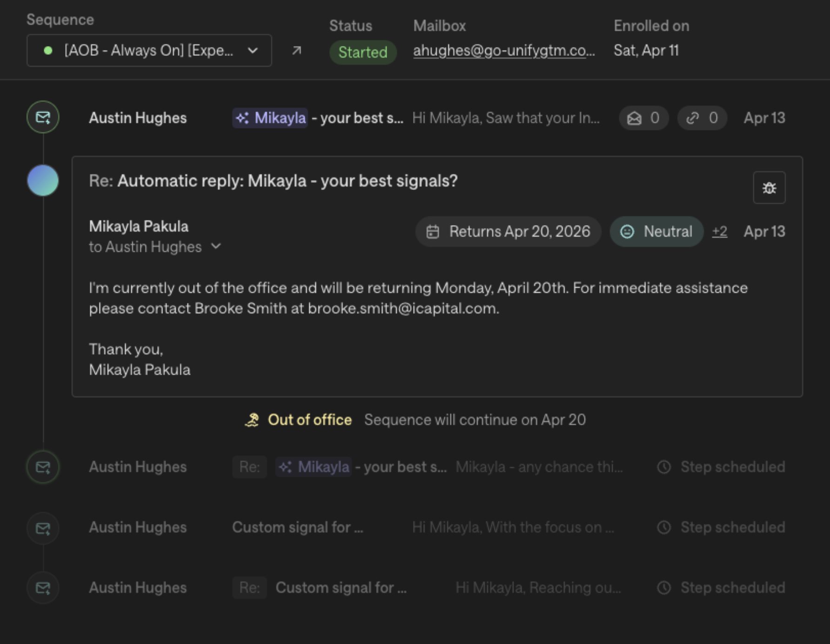
Task: Click the envelope node for the last scheduled email
Action: tap(42, 588)
